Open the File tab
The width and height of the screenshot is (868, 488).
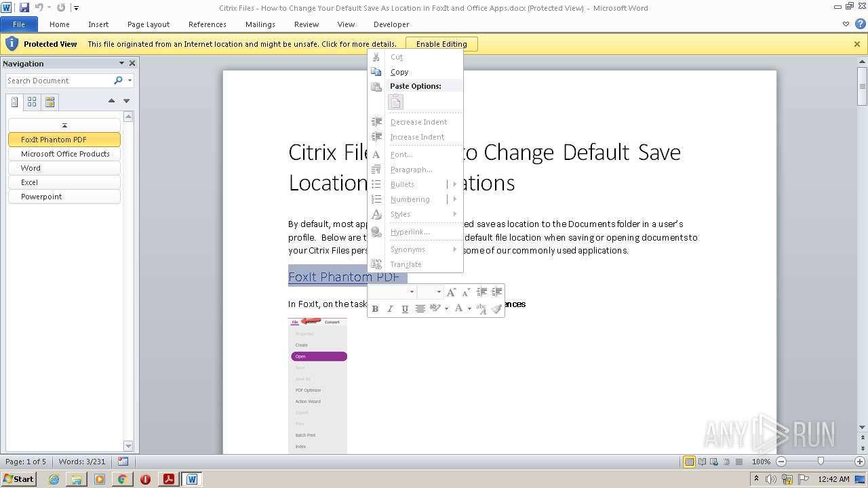click(19, 24)
